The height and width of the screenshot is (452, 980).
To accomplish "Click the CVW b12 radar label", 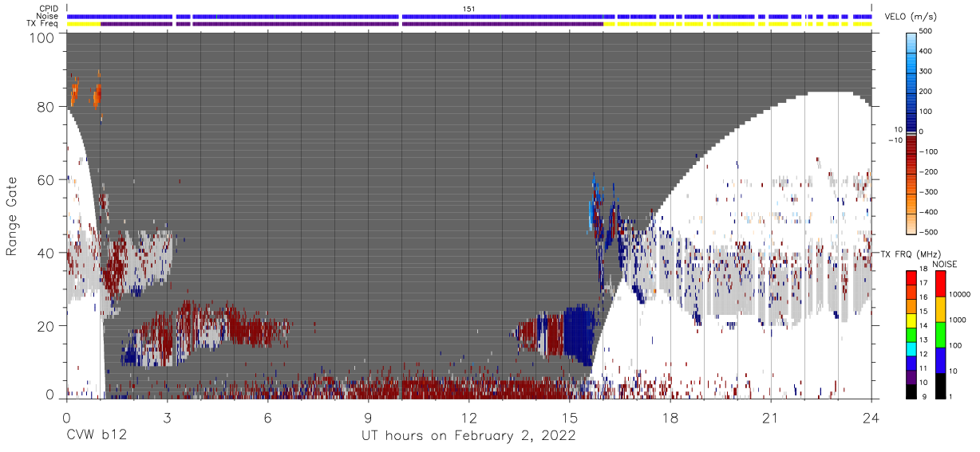I will point(97,435).
